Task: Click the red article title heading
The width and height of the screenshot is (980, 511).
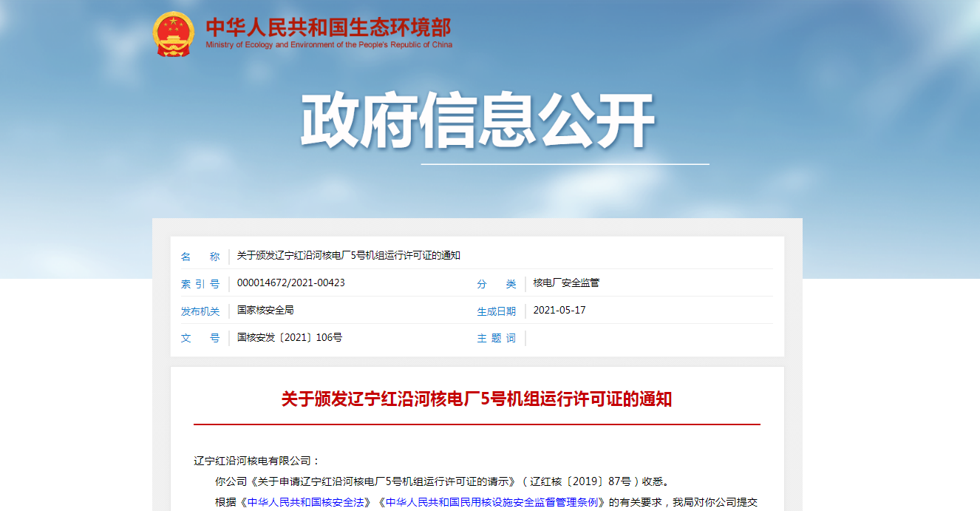Action: tap(477, 400)
